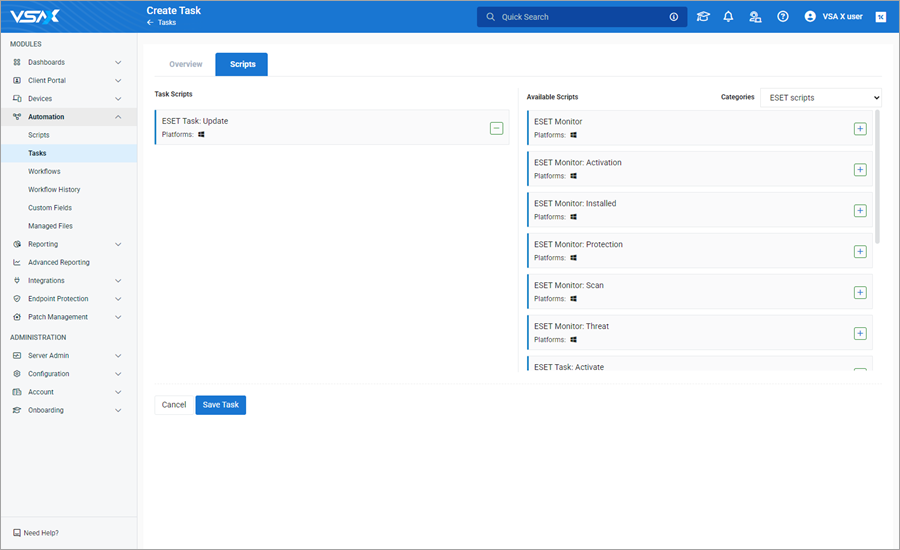Remove ESET Task: Update from task scripts
900x550 pixels.
tap(496, 128)
